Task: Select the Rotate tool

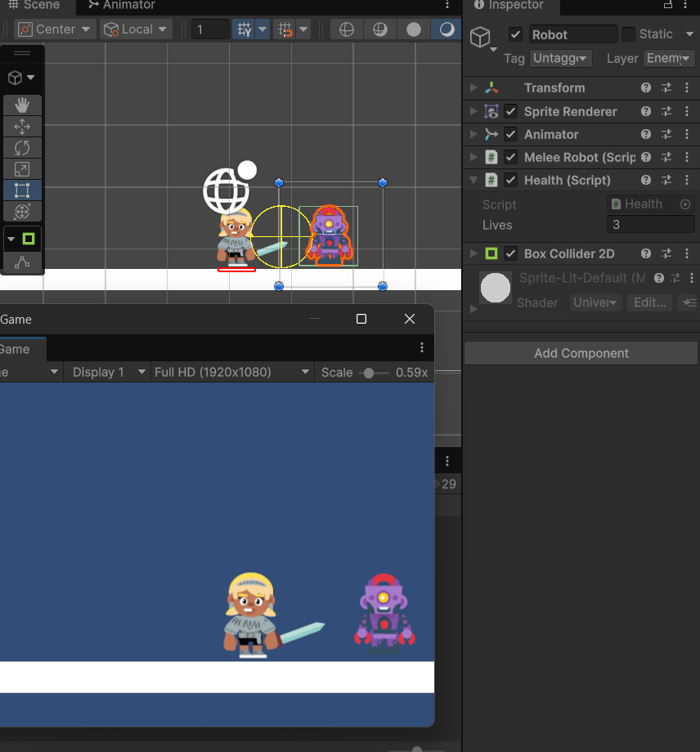Action: pos(22,148)
